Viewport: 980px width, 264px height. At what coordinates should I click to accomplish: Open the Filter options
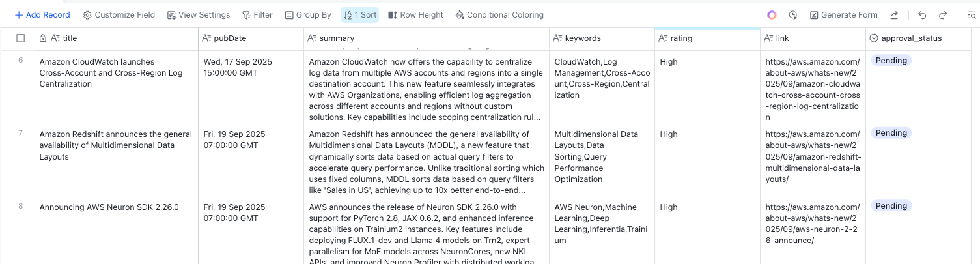point(257,15)
